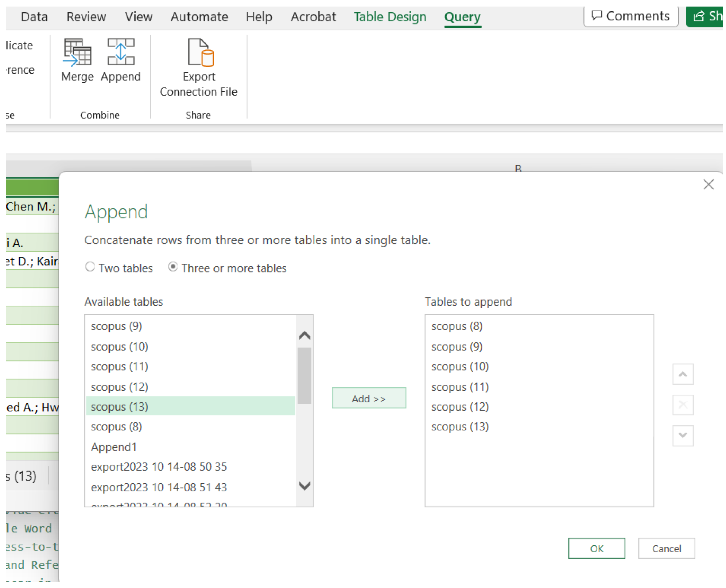Open the Table Design ribbon tab
The width and height of the screenshot is (726, 588).
pyautogui.click(x=390, y=17)
